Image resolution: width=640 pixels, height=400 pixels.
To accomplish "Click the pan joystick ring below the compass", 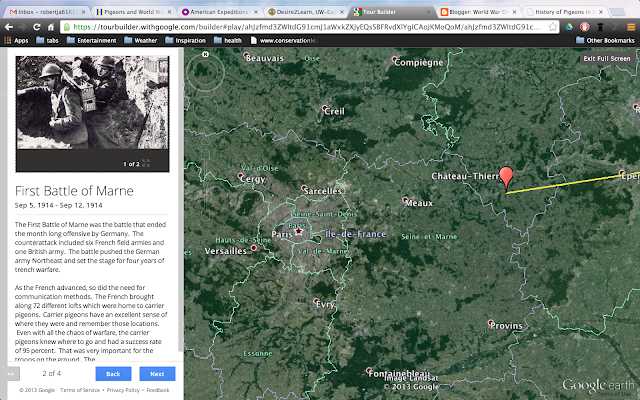I will click(205, 109).
